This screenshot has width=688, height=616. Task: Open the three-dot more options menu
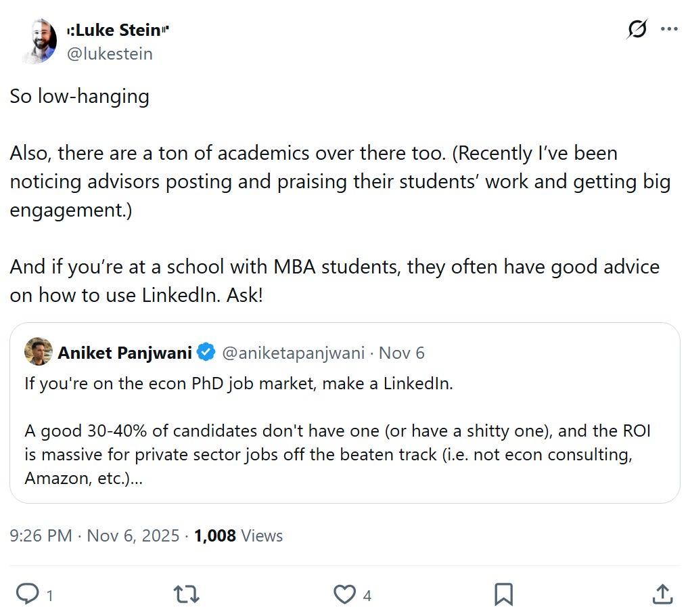pyautogui.click(x=668, y=29)
